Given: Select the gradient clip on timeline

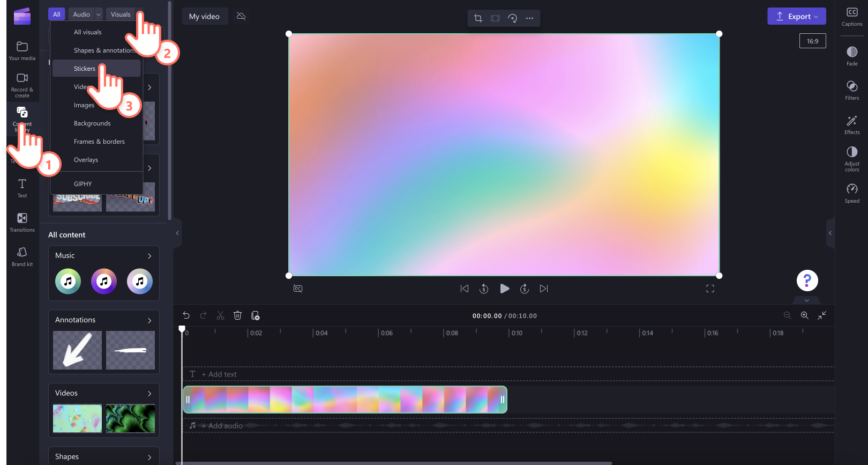Looking at the screenshot, I should (x=345, y=400).
